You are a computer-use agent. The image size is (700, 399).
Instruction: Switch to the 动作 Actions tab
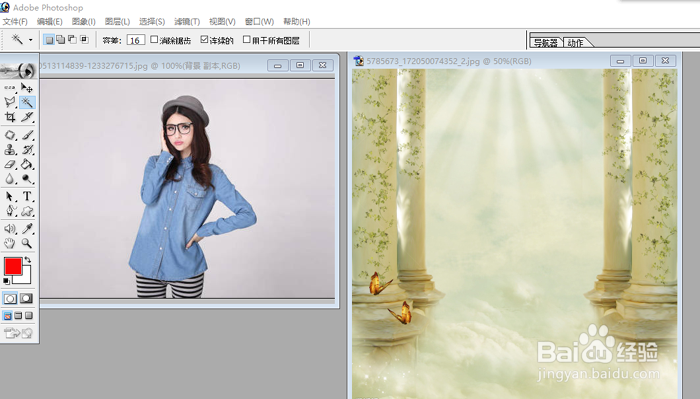[x=576, y=43]
